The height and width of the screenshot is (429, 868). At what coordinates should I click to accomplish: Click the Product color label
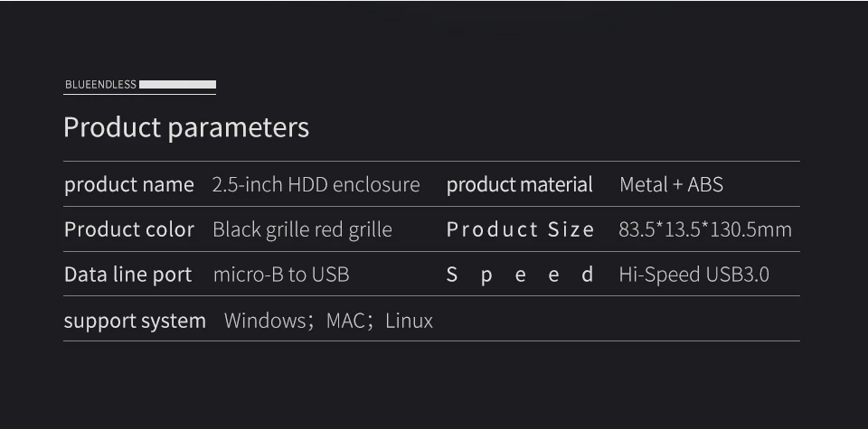[x=129, y=229]
